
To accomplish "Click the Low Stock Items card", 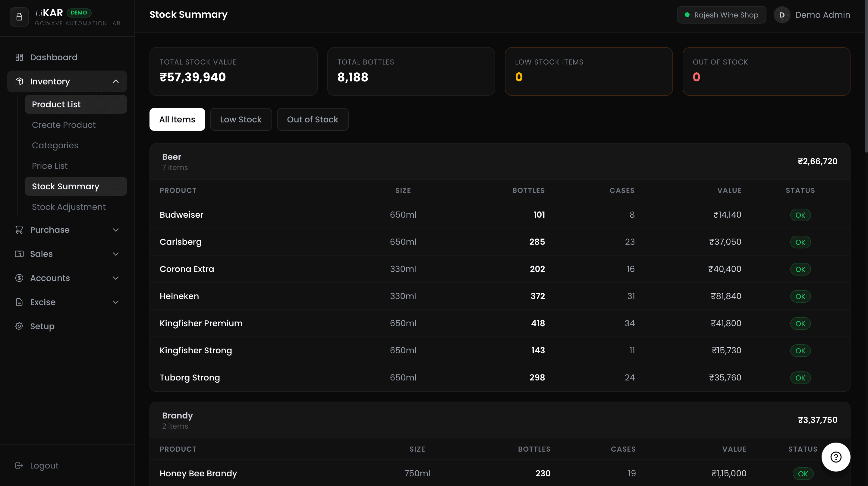I will (x=589, y=71).
